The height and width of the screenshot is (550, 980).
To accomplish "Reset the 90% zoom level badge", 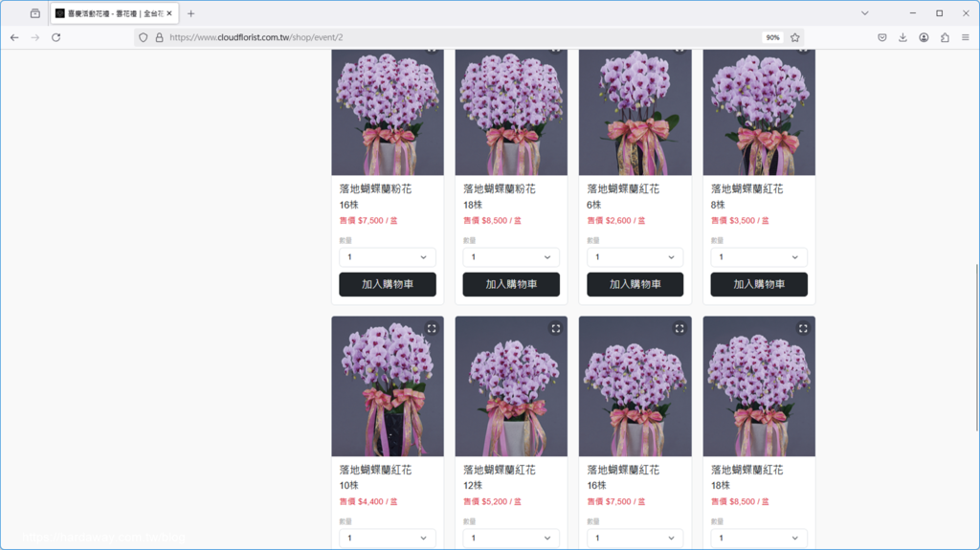I will tap(772, 37).
